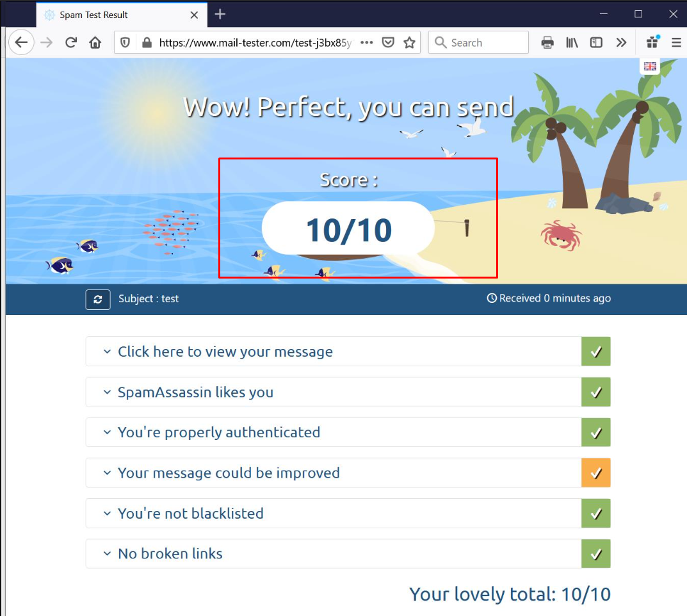687x616 pixels.
Task: Open the print icon in toolbar
Action: (547, 43)
